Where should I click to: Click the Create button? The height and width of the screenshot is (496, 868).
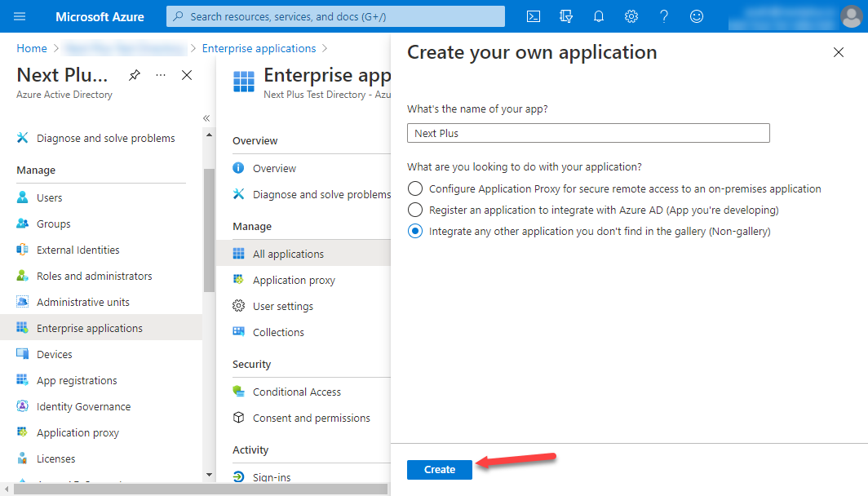440,469
